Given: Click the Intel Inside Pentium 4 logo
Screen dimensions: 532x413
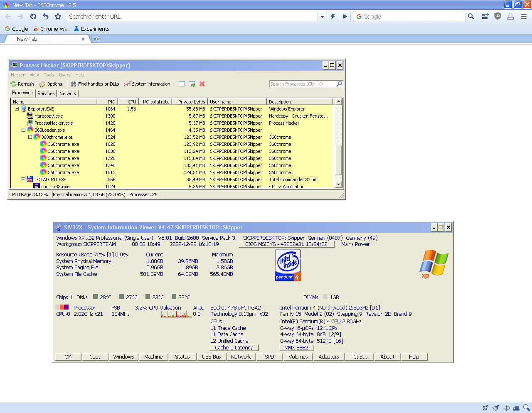Looking at the screenshot, I should coord(288,265).
